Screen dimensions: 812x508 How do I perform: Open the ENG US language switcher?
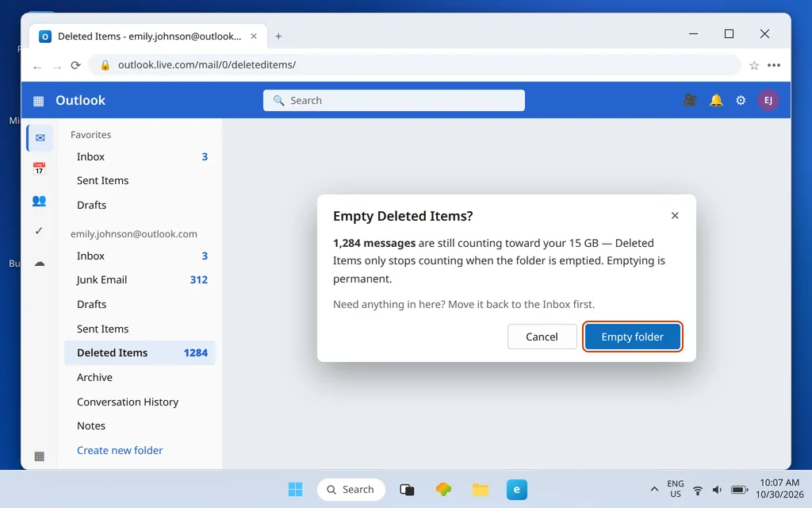pyautogui.click(x=676, y=489)
